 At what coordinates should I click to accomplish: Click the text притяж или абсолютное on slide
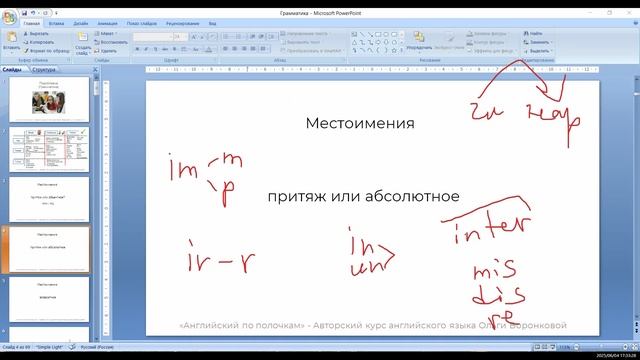pyautogui.click(x=363, y=196)
